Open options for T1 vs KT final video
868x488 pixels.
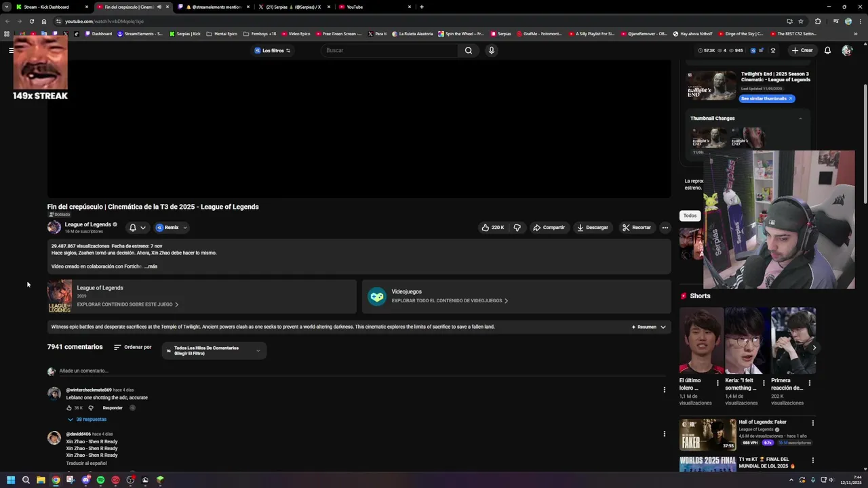(812, 460)
